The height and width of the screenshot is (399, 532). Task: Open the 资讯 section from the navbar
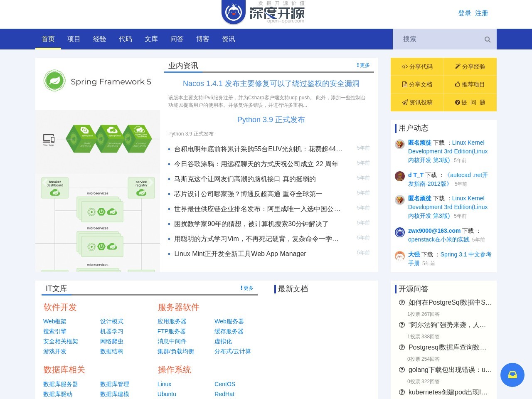coord(228,39)
